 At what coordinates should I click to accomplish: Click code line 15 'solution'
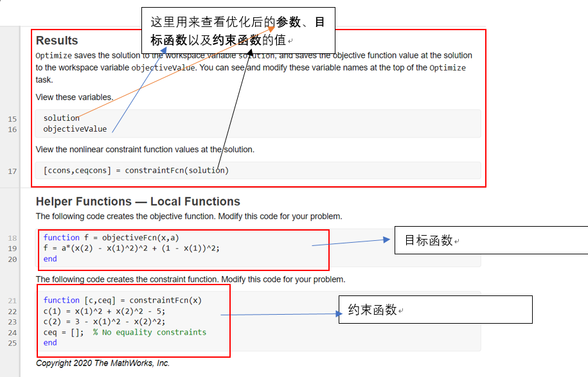tap(62, 118)
